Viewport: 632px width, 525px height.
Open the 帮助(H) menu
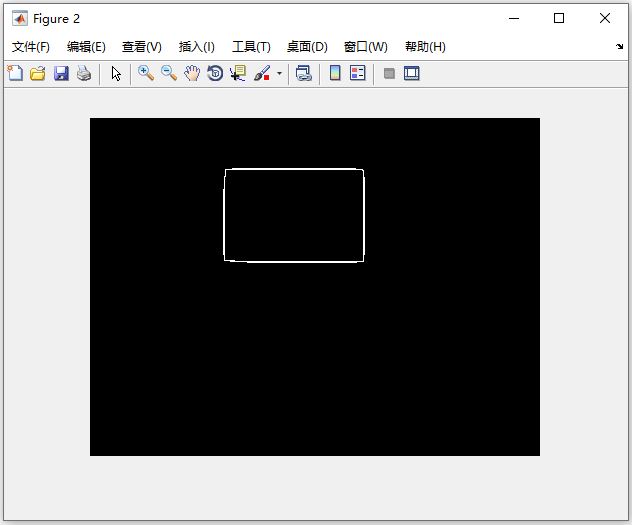[x=425, y=47]
